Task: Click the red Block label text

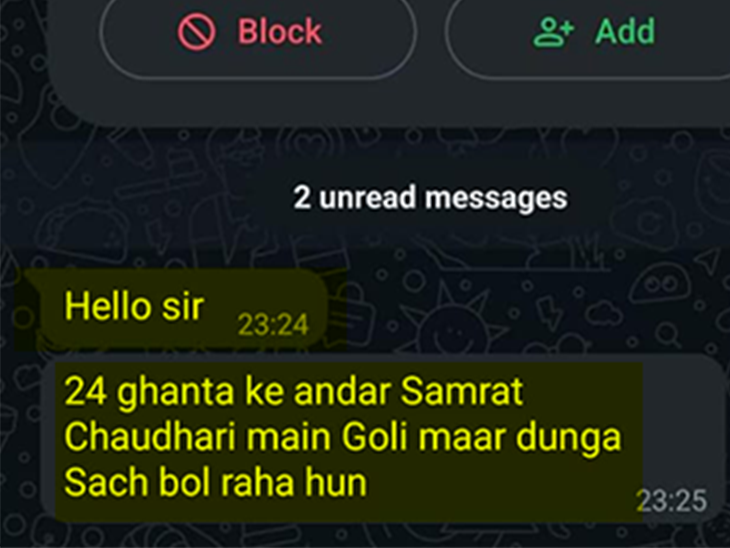Action: [280, 32]
